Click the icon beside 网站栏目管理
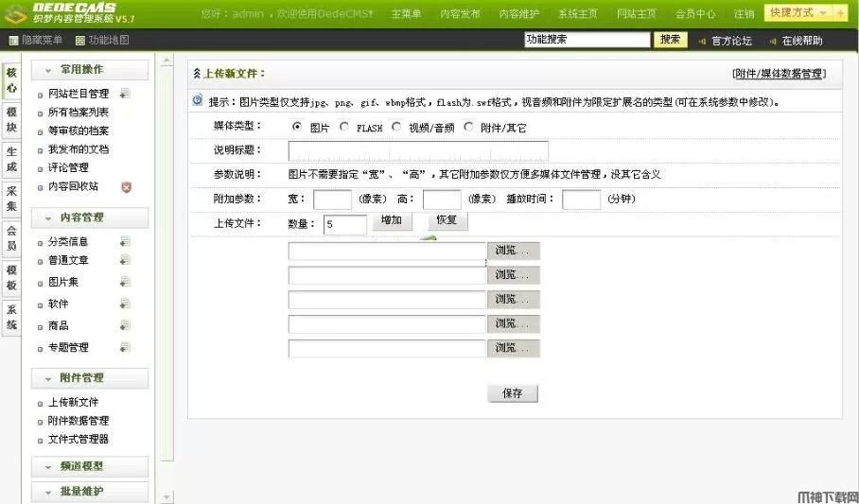This screenshot has width=859, height=504. point(125,94)
